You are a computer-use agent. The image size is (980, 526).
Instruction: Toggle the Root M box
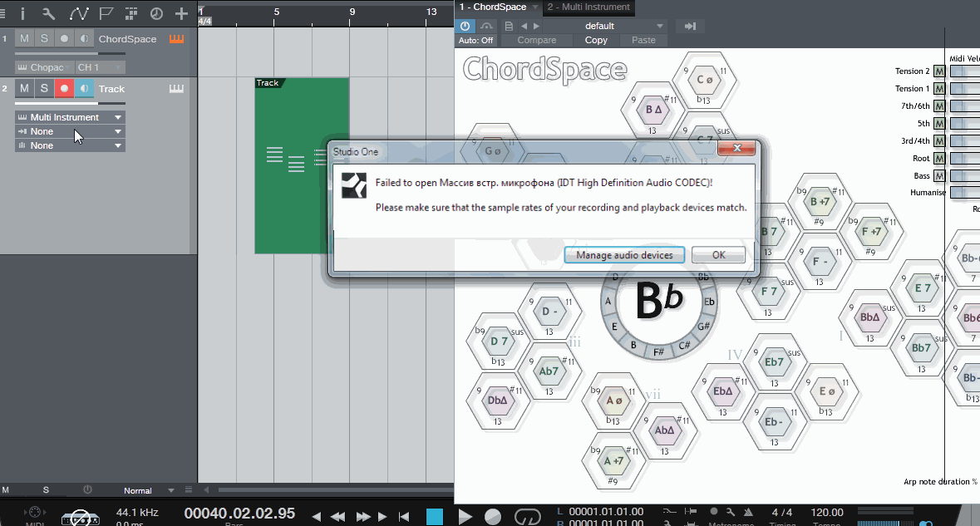click(938, 159)
